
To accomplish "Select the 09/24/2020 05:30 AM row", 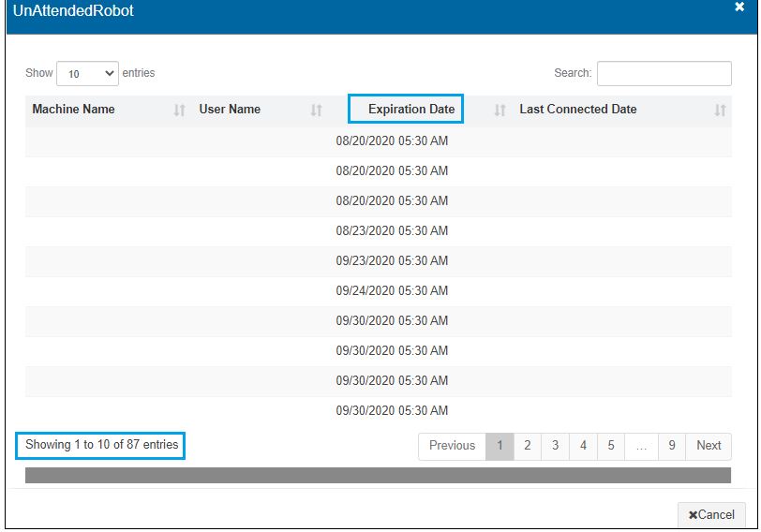I will 392,291.
